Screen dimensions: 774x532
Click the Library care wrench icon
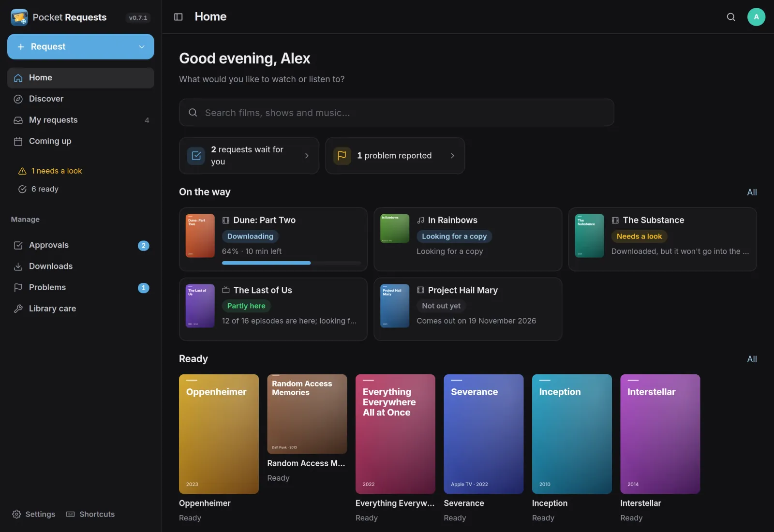coord(18,309)
